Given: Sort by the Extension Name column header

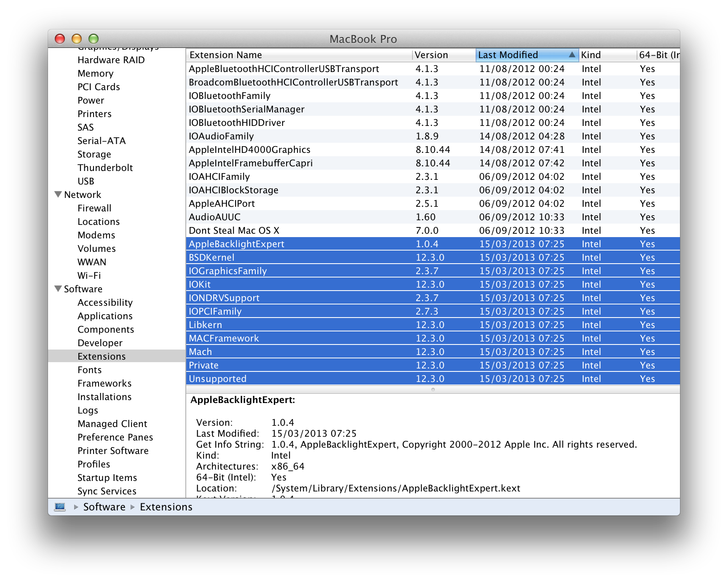Looking at the screenshot, I should click(x=299, y=55).
